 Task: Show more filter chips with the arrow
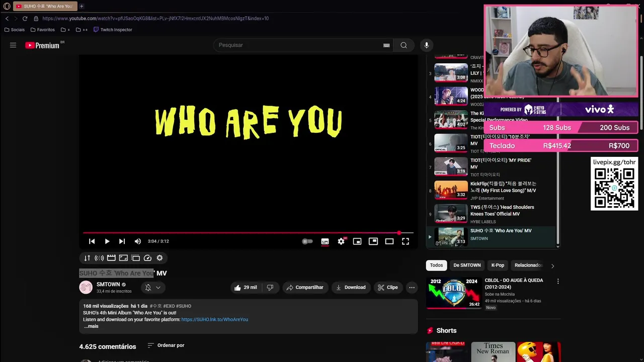552,266
